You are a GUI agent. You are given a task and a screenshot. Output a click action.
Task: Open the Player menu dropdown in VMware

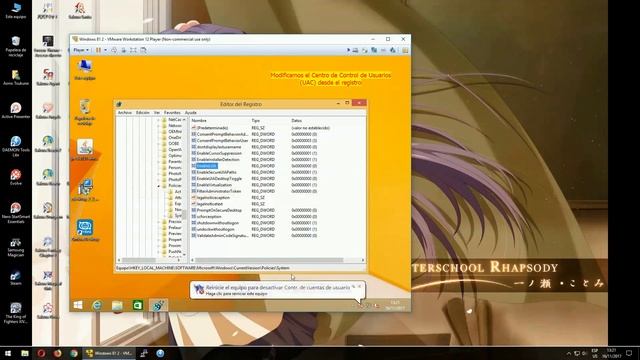pos(81,50)
